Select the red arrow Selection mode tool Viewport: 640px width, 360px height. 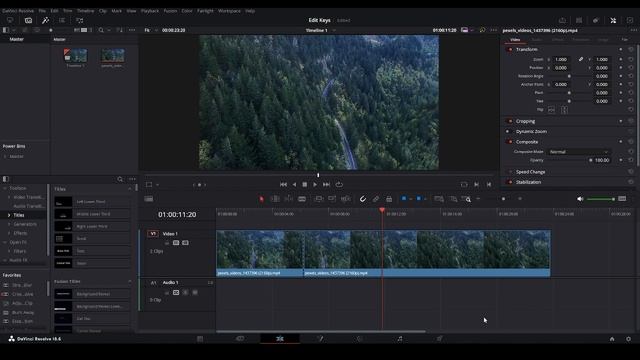[261, 199]
